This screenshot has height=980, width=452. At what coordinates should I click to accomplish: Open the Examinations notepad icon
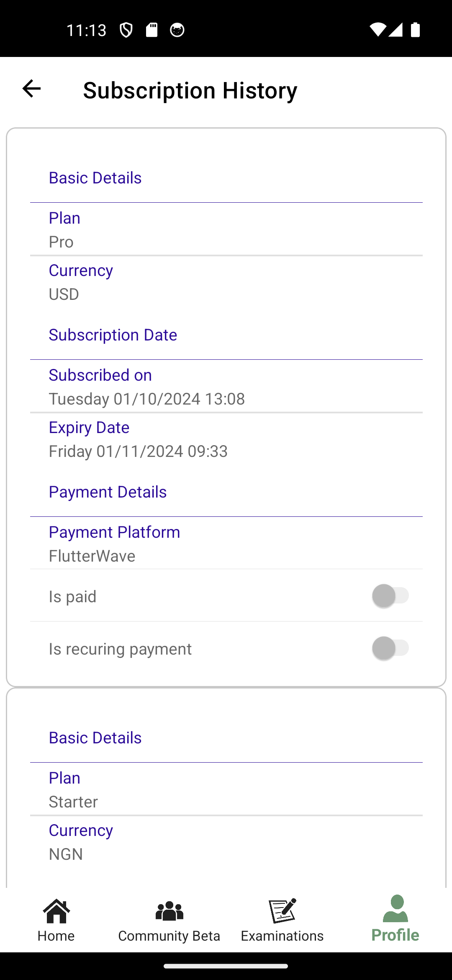[282, 911]
